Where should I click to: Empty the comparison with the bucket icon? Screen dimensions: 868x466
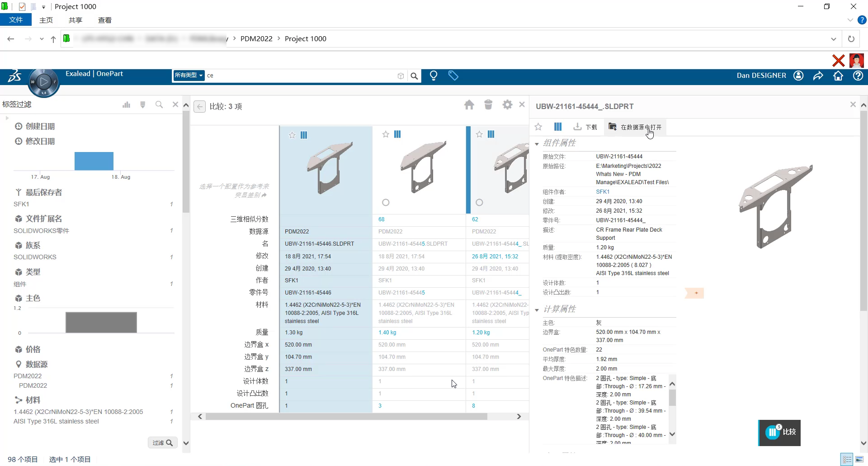488,105
